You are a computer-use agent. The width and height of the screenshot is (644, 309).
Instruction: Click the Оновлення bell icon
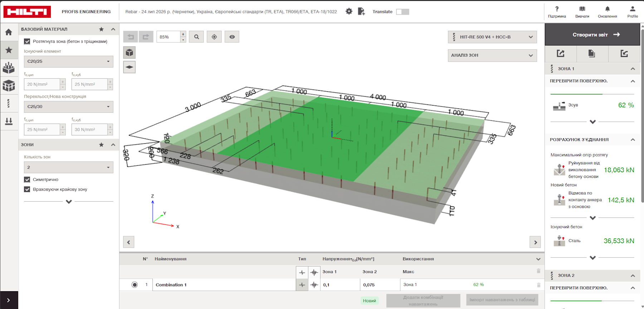click(607, 12)
